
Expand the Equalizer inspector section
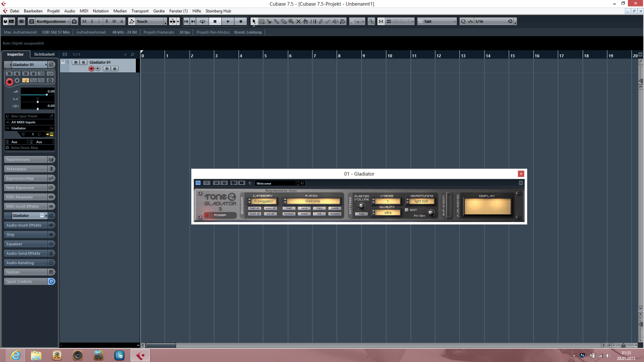tap(30, 244)
